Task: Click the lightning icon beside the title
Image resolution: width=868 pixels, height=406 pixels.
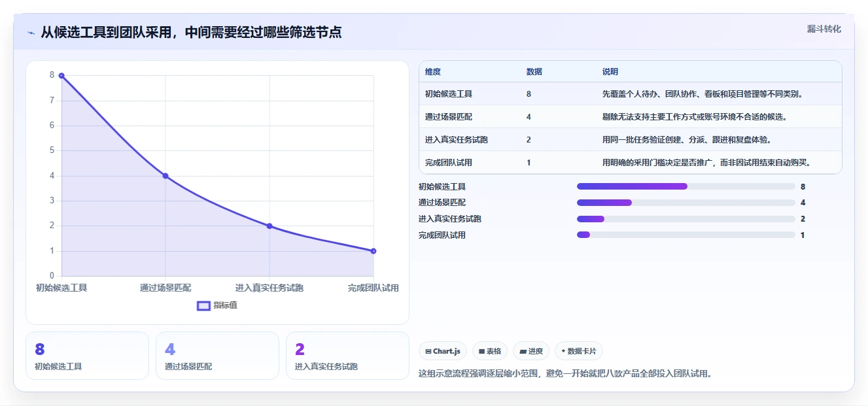Action: coord(31,33)
